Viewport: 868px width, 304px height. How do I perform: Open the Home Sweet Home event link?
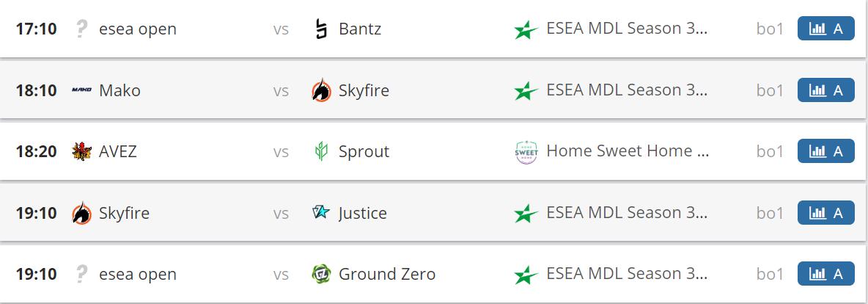click(628, 151)
